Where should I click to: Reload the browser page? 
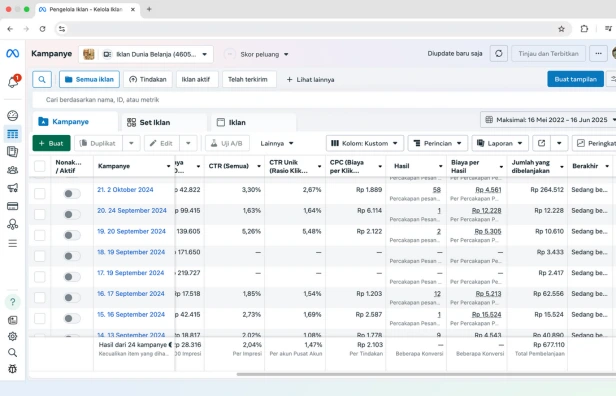(42, 29)
